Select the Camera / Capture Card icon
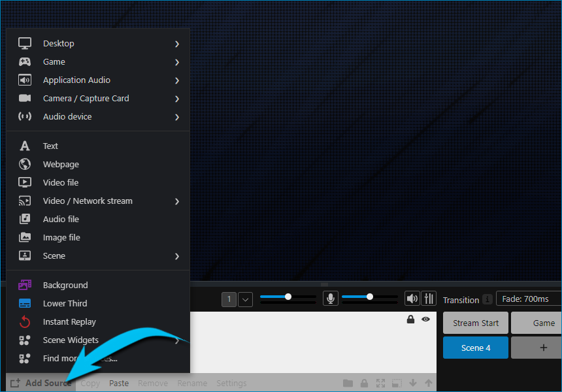The height and width of the screenshot is (392, 562). click(x=25, y=98)
